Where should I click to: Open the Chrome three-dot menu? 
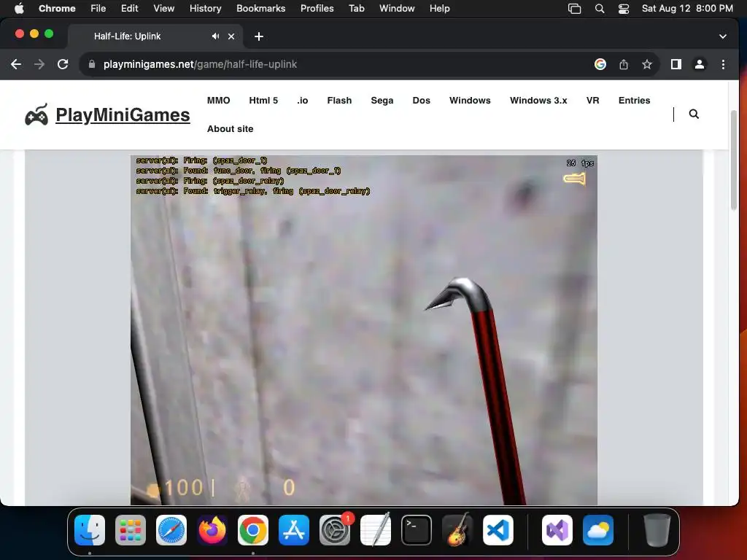(723, 64)
